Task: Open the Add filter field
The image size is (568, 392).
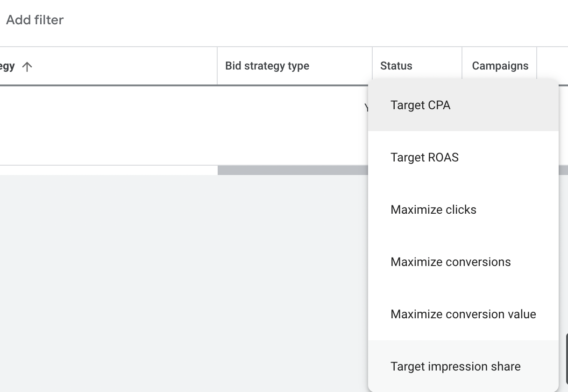Action: point(35,20)
